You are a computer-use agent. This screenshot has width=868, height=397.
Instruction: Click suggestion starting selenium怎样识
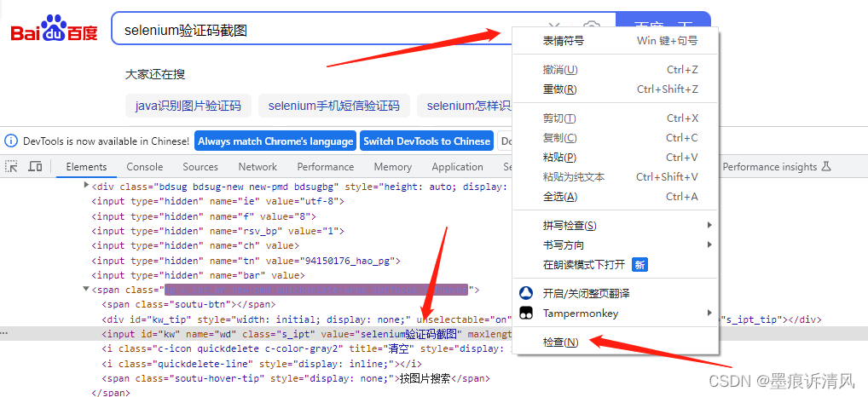click(x=466, y=106)
